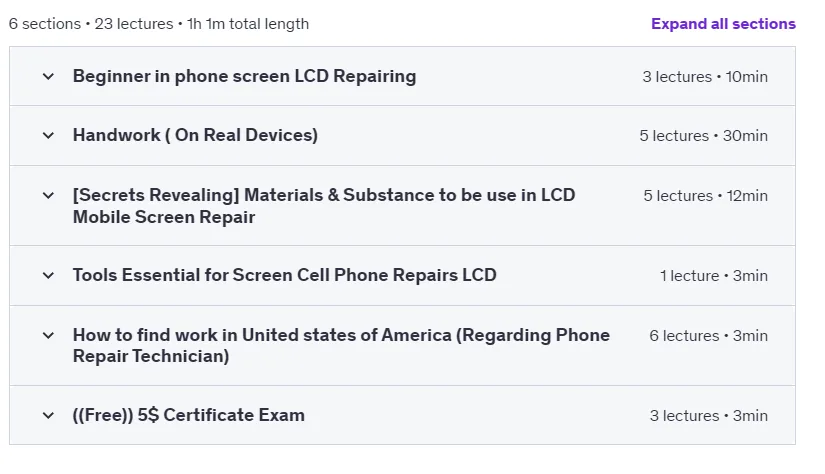Screen dimensions: 825x474
Task: Click the 3 lectures • 10min label
Action: (705, 77)
